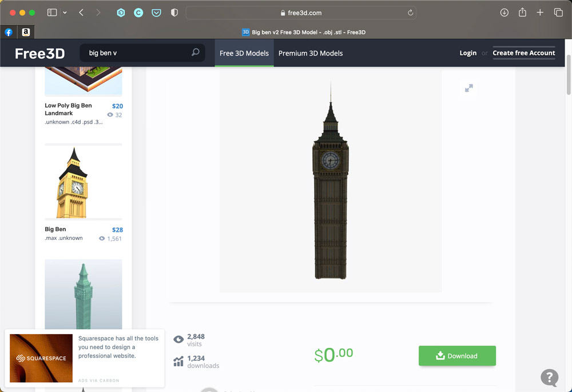Click the privacy shield icon in toolbar
The width and height of the screenshot is (572, 392).
(x=174, y=13)
